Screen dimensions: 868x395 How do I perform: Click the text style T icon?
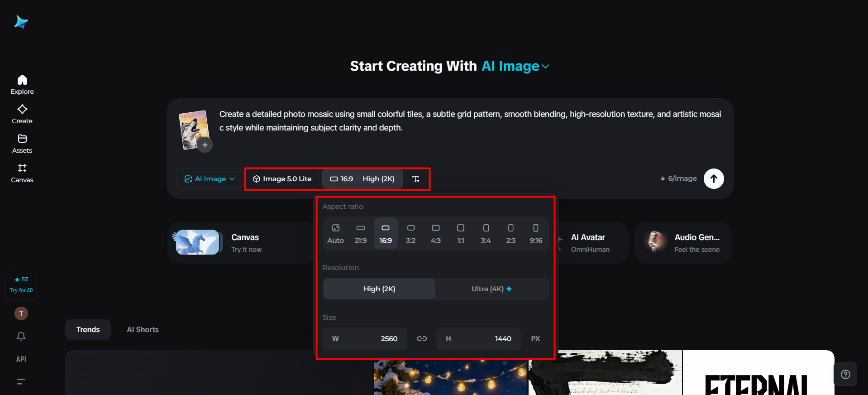[415, 179]
